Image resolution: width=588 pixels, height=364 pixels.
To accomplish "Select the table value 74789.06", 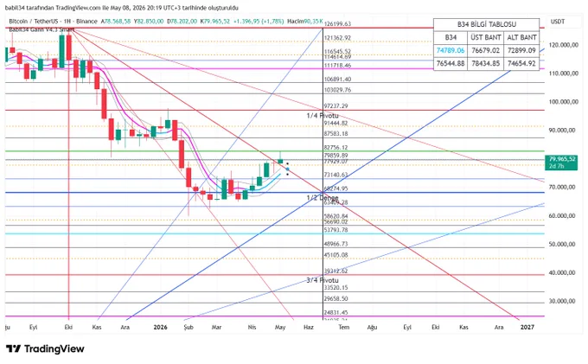I will click(451, 50).
